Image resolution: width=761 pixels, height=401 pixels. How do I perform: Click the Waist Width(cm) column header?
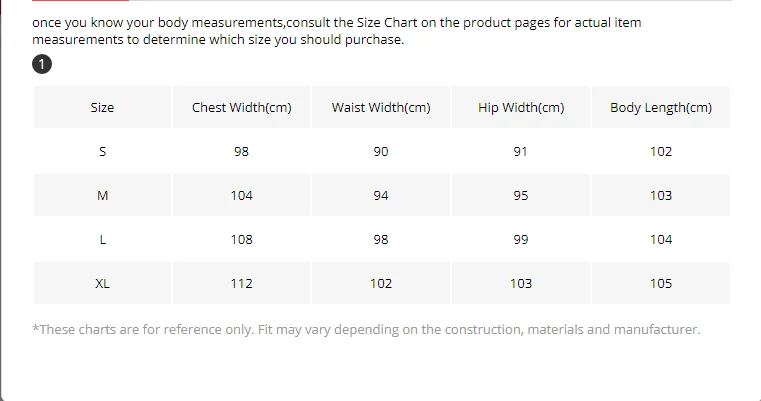pyautogui.click(x=381, y=107)
